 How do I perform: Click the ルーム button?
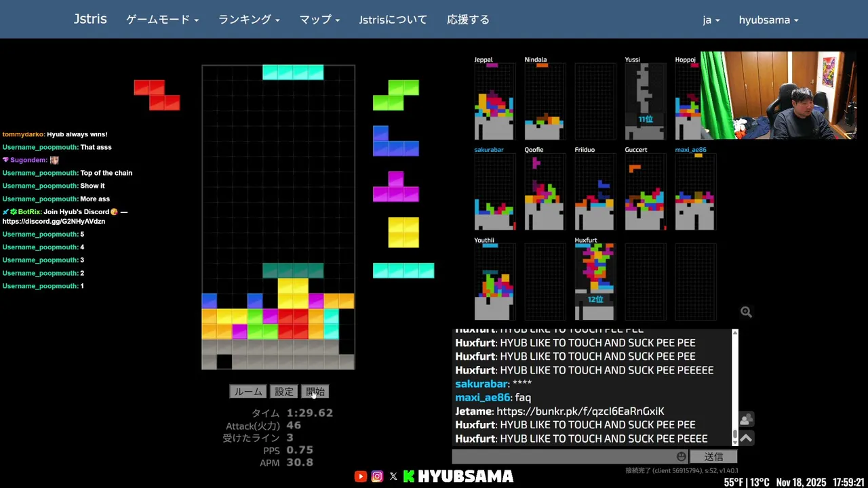248,392
